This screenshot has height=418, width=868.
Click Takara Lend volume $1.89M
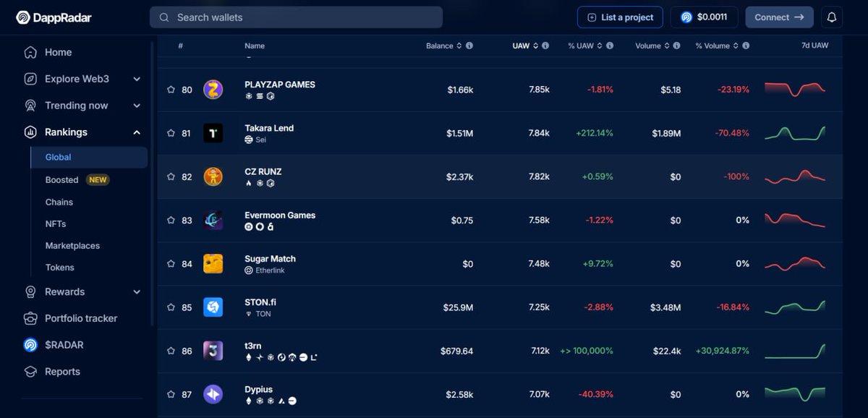[666, 133]
